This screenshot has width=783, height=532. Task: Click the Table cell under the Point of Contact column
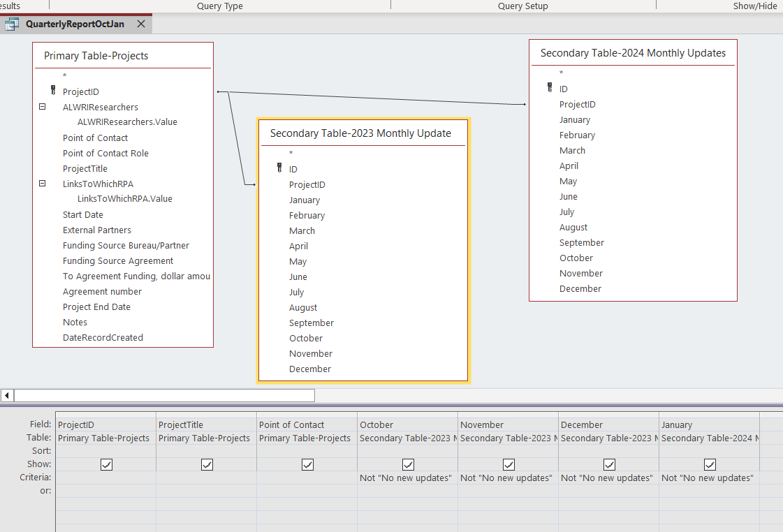307,438
